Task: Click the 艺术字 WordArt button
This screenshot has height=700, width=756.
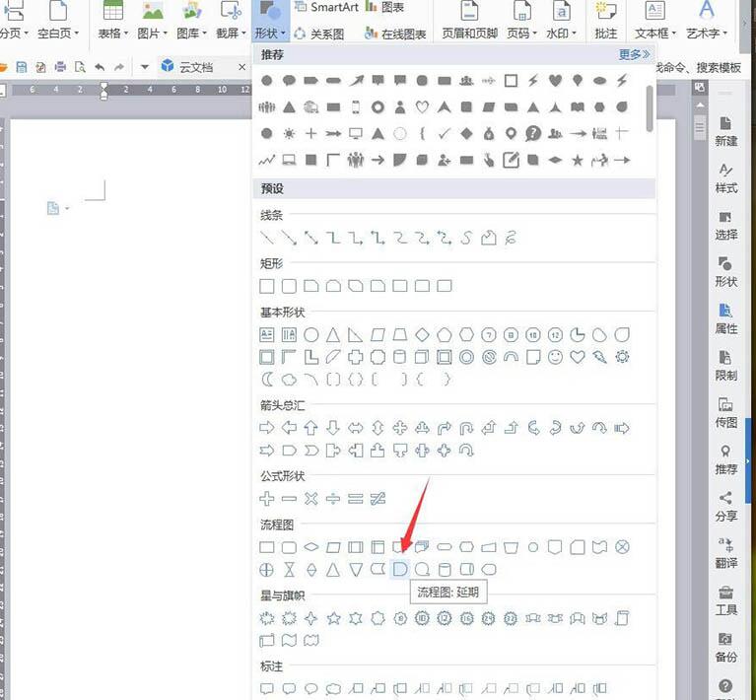Action: [706, 20]
